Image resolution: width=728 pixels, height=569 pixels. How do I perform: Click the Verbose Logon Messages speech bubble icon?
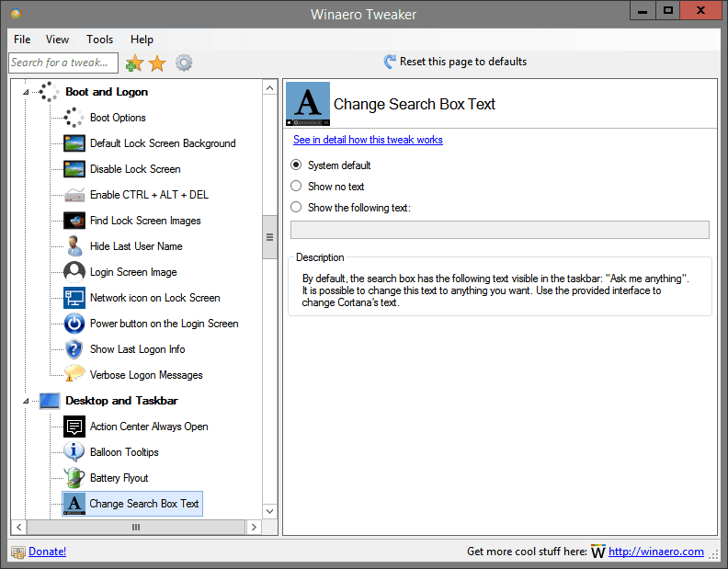click(x=74, y=374)
